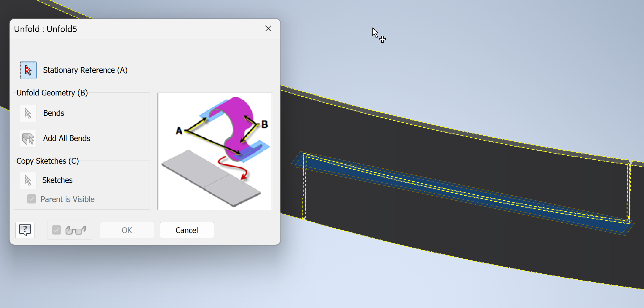644x308 pixels.
Task: Click the unfold preview illustration
Action: 215,151
